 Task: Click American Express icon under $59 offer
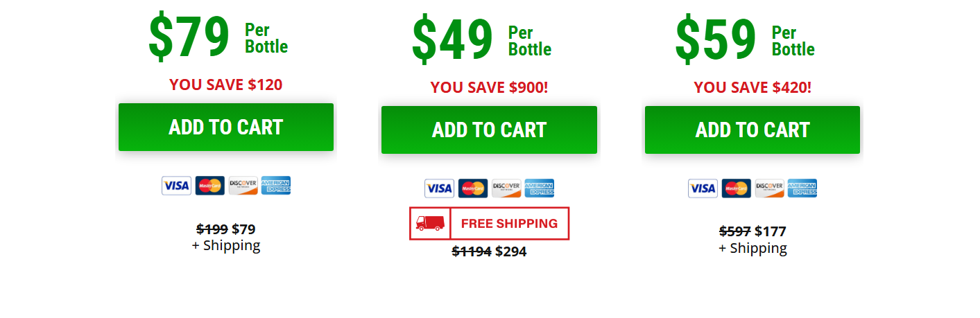point(802,188)
